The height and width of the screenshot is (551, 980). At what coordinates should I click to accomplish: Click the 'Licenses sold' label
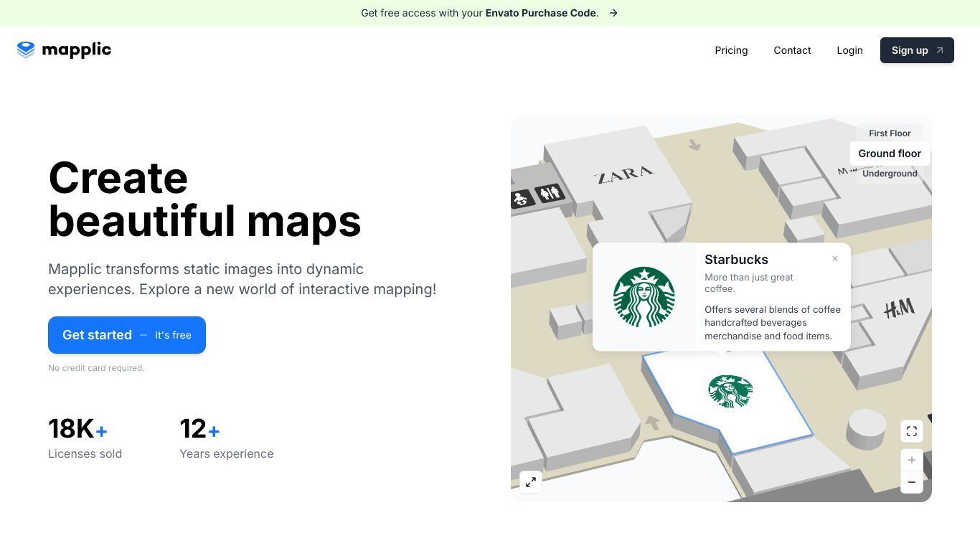click(85, 453)
